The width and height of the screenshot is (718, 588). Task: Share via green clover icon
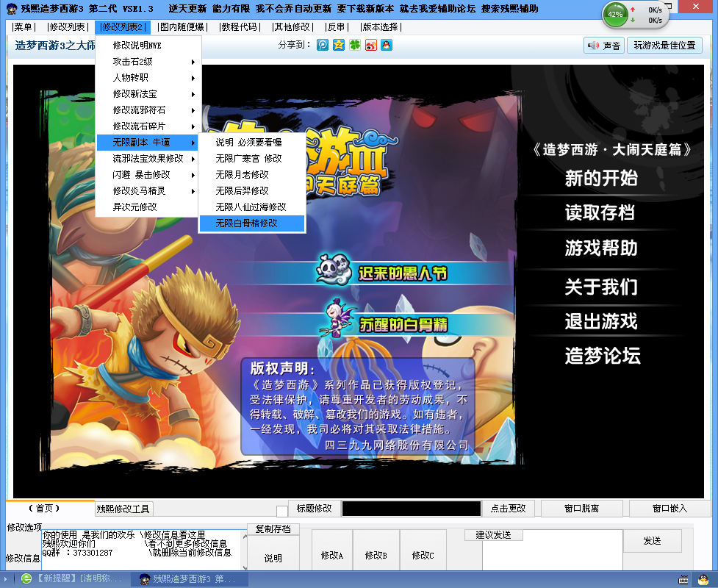pyautogui.click(x=355, y=45)
